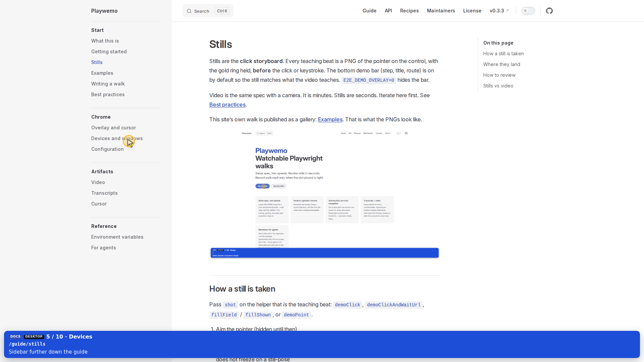Open 'Environment variables' sidebar page
This screenshot has width=644, height=362.
(117, 237)
